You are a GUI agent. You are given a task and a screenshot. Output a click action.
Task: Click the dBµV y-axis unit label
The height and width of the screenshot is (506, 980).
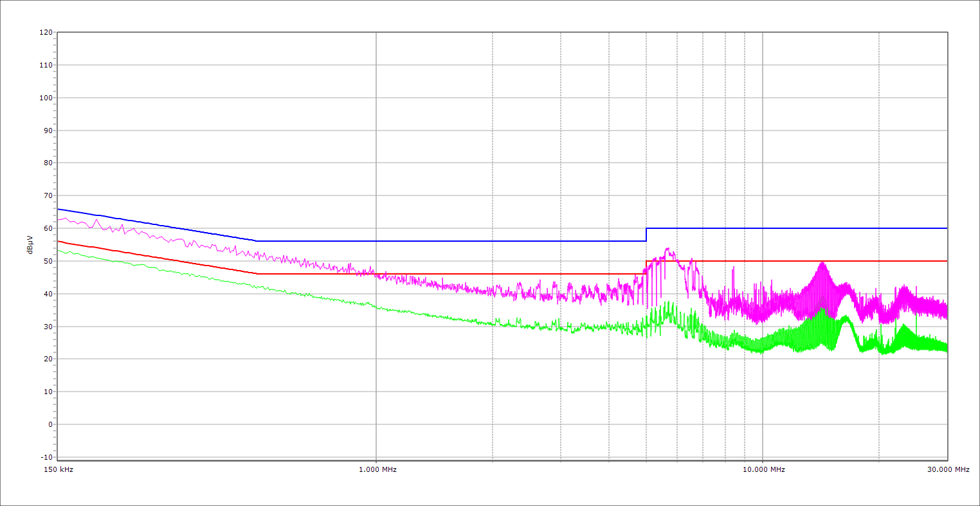[30, 245]
